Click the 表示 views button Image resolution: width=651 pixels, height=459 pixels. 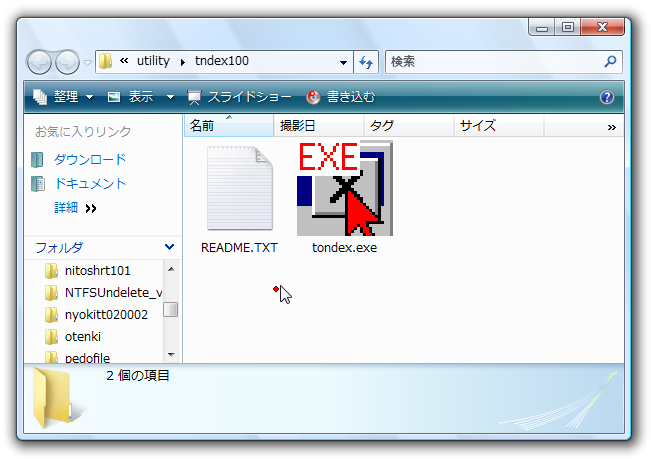click(130, 97)
